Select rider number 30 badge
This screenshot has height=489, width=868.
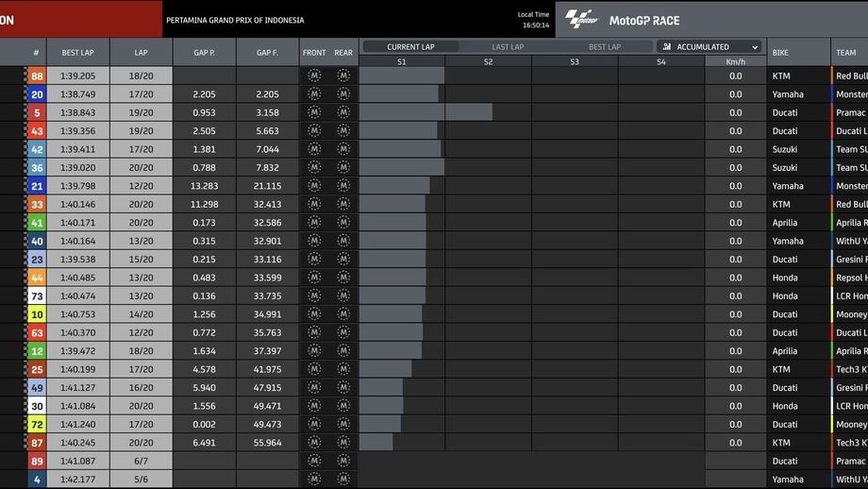click(x=37, y=405)
